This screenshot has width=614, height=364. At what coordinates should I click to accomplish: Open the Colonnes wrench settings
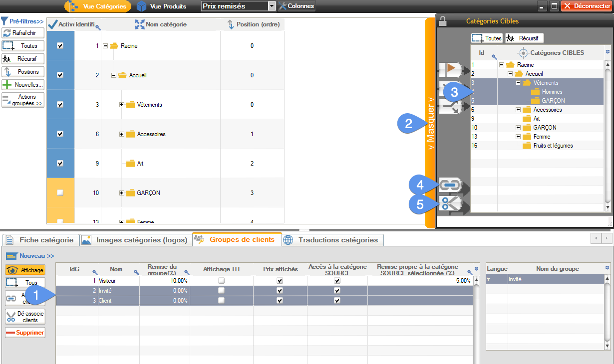[x=297, y=6]
